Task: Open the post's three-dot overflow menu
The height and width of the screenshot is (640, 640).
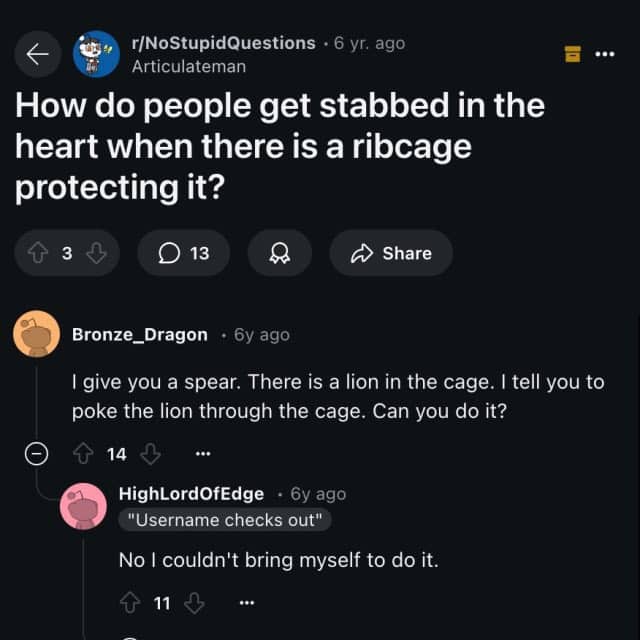Action: (x=604, y=54)
